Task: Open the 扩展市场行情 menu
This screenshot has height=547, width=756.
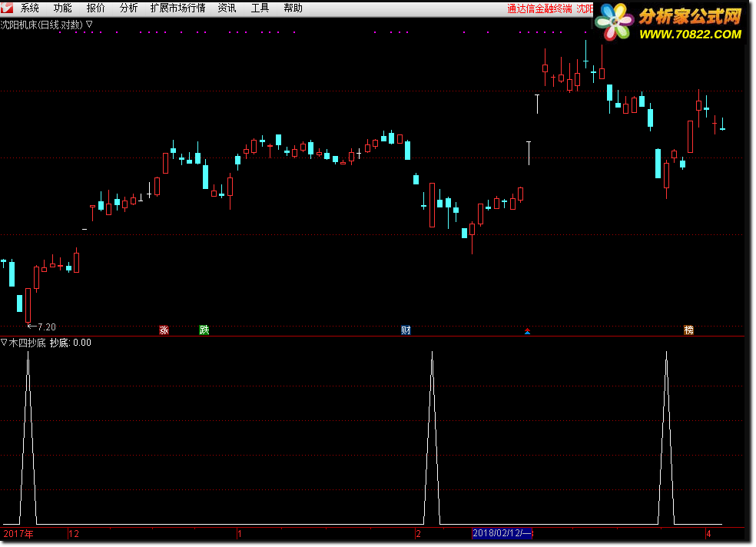Action: [x=177, y=8]
